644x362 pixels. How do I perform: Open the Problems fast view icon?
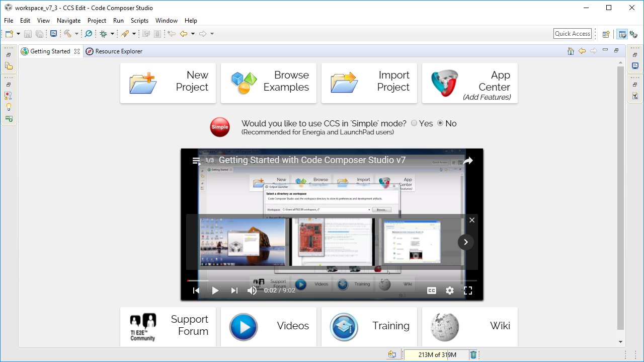pyautogui.click(x=9, y=96)
